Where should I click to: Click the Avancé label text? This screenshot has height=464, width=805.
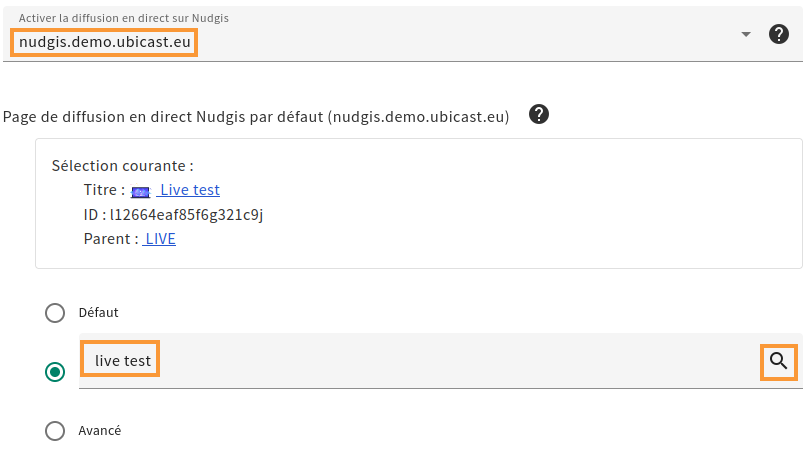point(100,431)
